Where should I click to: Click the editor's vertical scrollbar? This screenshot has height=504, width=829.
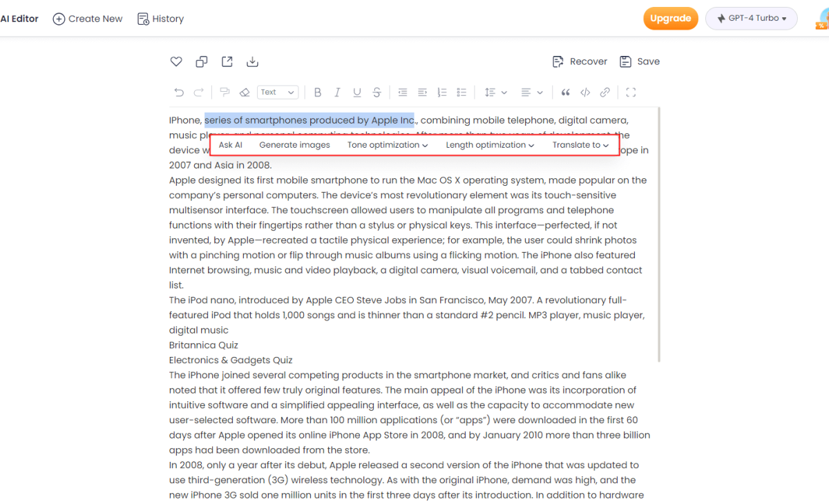(x=659, y=235)
